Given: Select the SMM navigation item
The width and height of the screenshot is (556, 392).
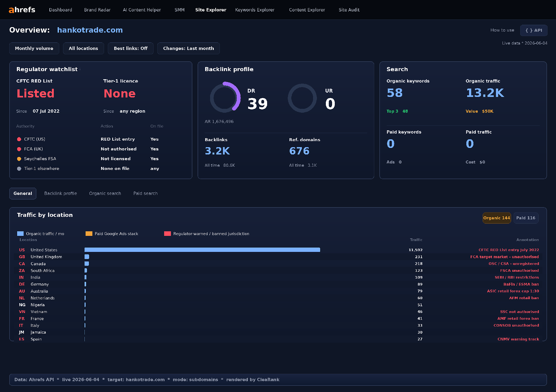Looking at the screenshot, I should tap(179, 10).
